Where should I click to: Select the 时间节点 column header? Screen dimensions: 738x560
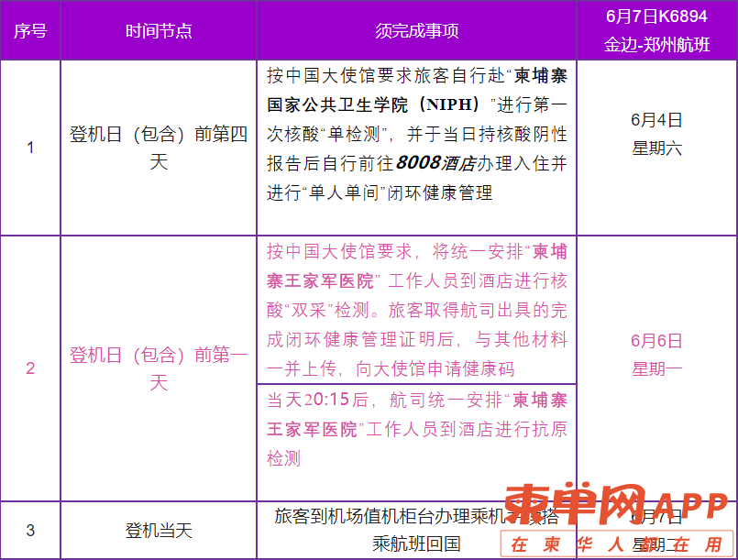[x=159, y=31]
